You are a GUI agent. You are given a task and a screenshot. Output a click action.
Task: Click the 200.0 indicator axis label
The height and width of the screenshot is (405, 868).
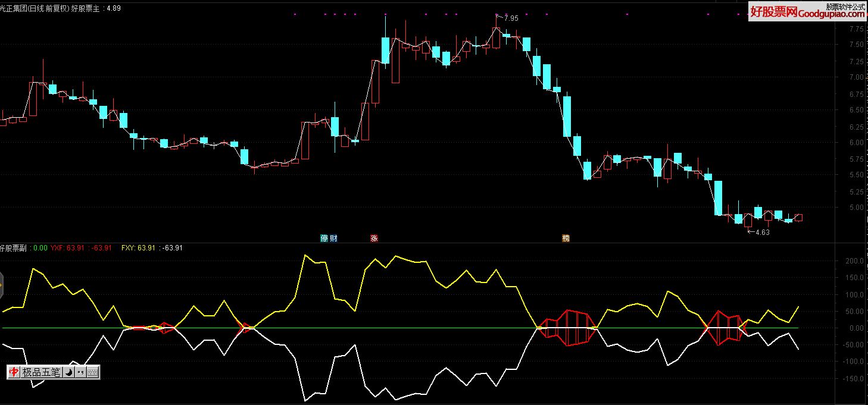(854, 261)
